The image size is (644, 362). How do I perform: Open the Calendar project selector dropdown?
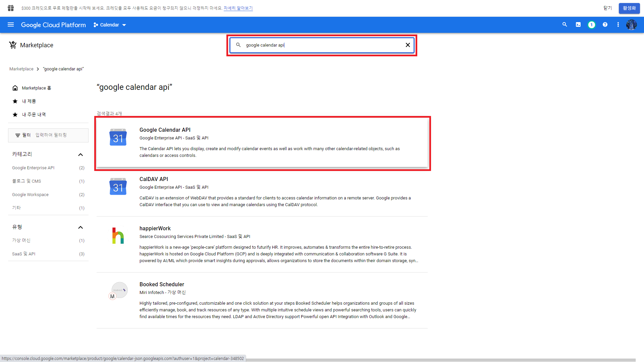click(110, 25)
